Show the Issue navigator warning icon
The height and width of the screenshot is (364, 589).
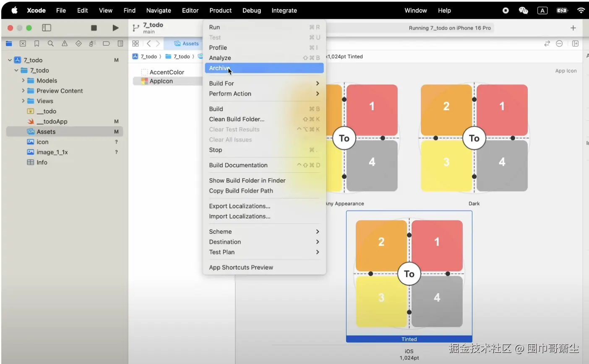65,44
